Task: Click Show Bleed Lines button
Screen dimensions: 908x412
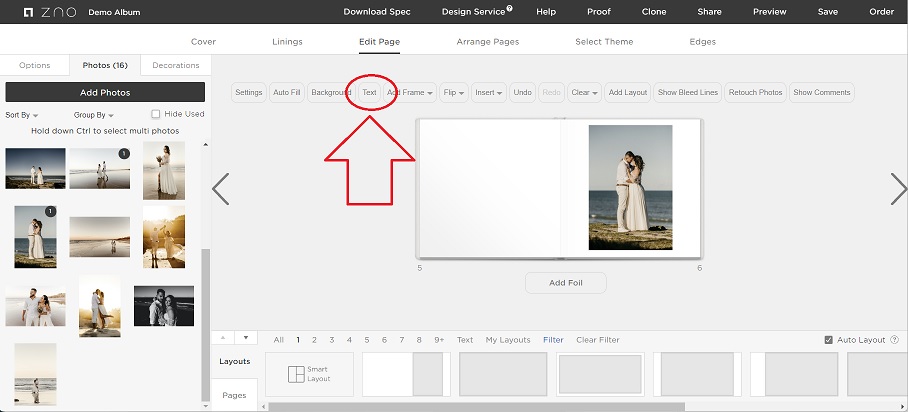Action: tap(687, 93)
